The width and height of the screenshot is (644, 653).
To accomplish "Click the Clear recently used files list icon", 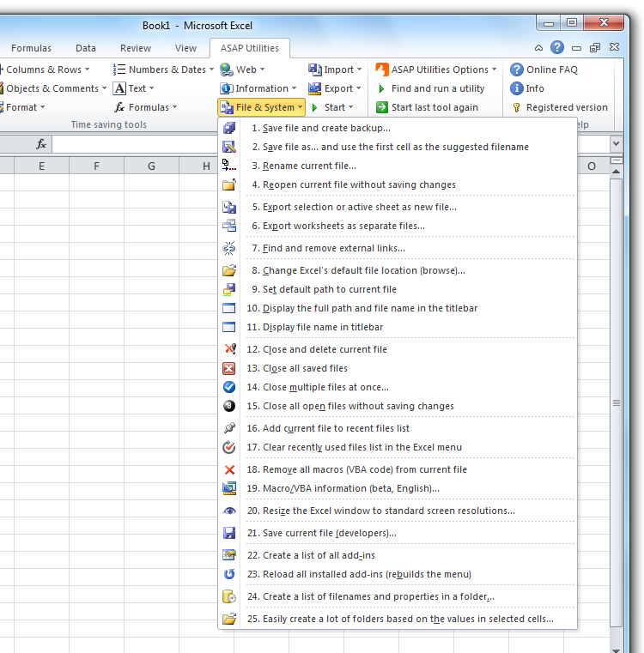I will click(x=229, y=447).
